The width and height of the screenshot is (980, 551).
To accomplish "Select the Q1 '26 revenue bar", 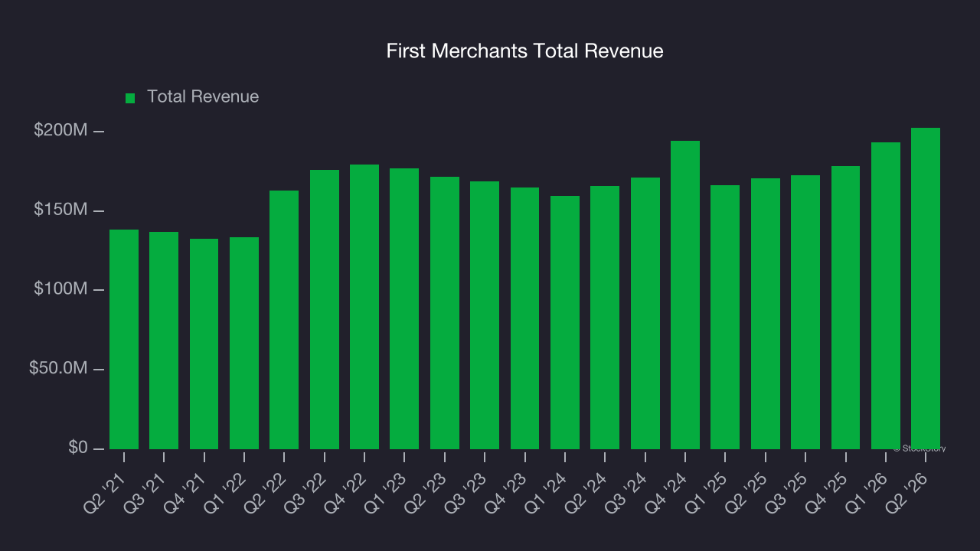I will pos(886,295).
